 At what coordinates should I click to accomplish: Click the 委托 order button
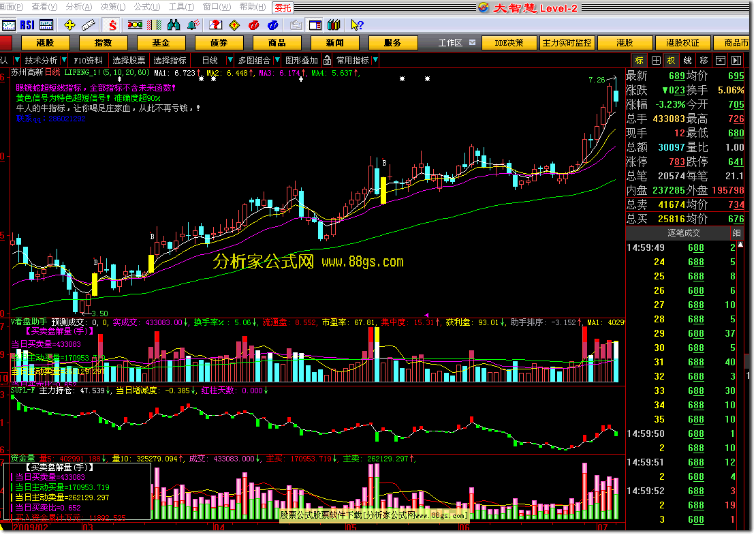click(x=283, y=7)
